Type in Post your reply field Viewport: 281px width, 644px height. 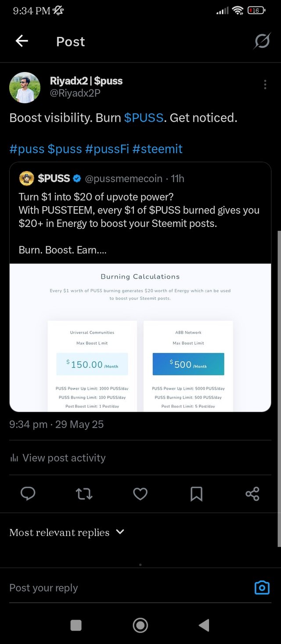click(x=123, y=588)
